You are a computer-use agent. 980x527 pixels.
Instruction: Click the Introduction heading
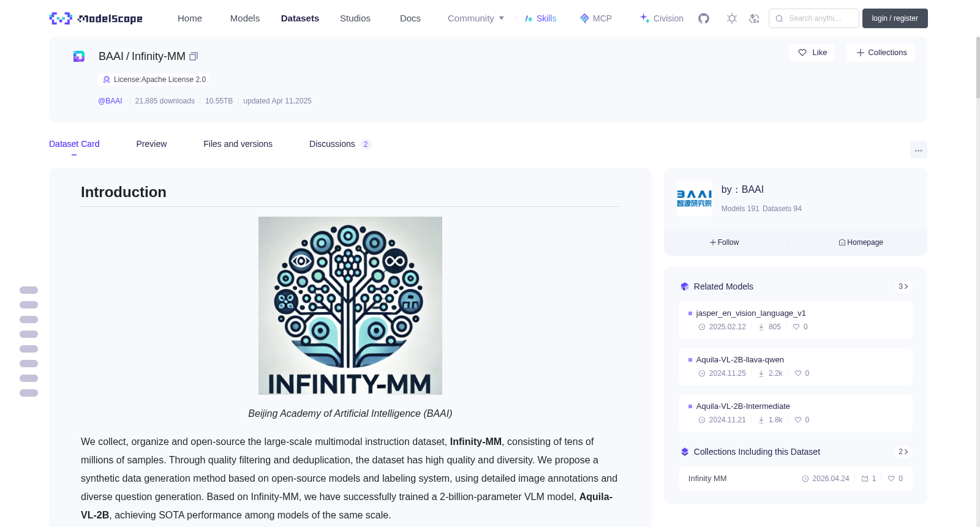124,192
